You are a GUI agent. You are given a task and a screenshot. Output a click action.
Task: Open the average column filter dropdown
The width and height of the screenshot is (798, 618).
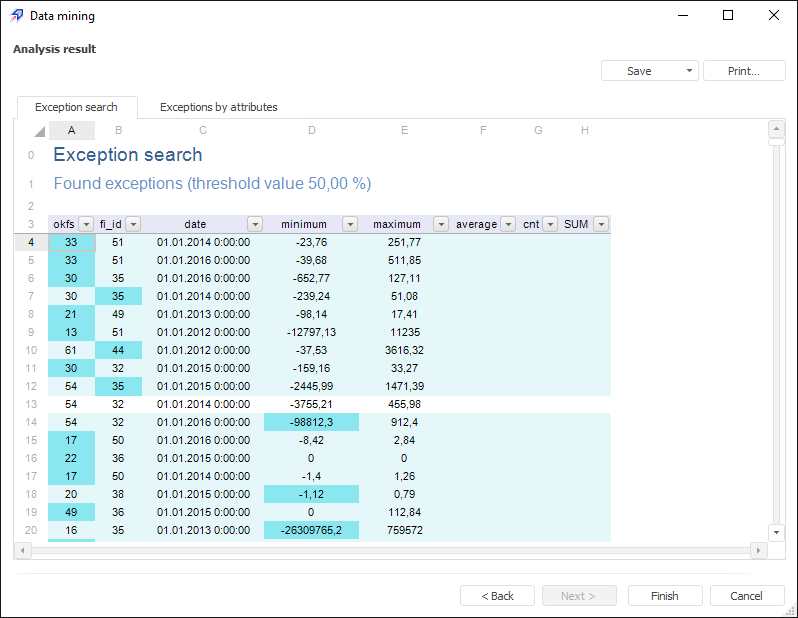tap(508, 224)
